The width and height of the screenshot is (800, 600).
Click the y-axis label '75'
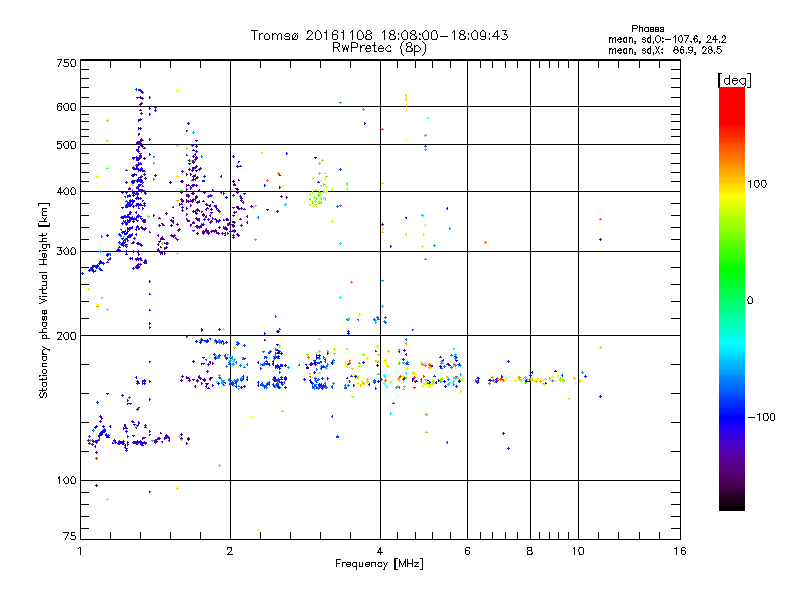(70, 536)
